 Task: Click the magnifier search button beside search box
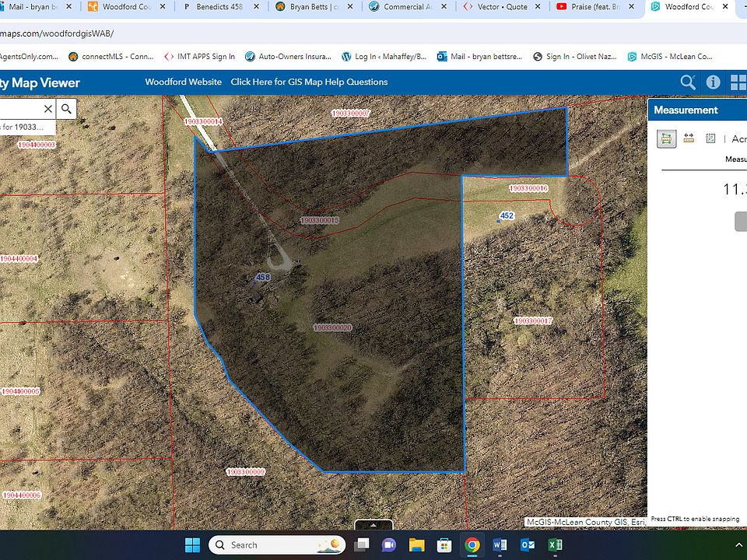(x=67, y=110)
